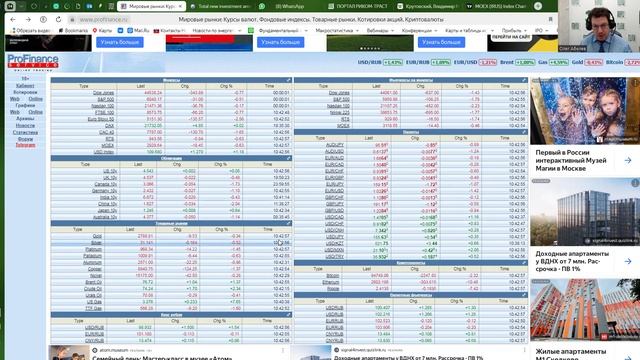This screenshot has height=360, width=640.
Task: Expand the Фьючерсы на индексы table corner icon
Action: [x=524, y=80]
